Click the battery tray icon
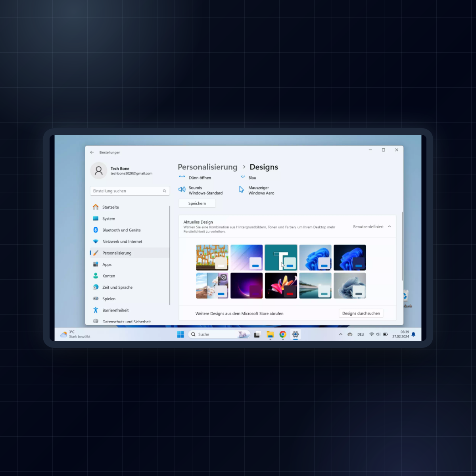This screenshot has height=476, width=476. (x=386, y=334)
